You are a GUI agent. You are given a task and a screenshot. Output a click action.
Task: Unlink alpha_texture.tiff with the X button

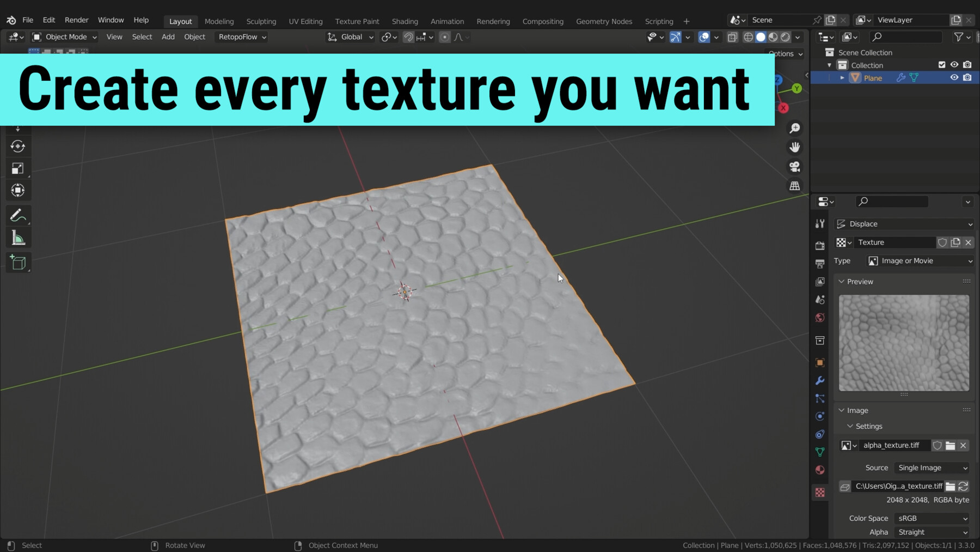click(963, 445)
